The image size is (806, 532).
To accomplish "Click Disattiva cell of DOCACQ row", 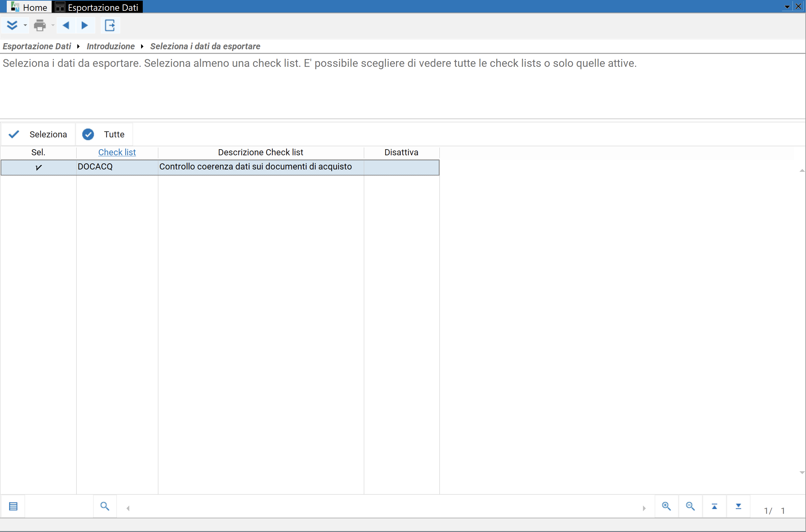I will (x=401, y=167).
